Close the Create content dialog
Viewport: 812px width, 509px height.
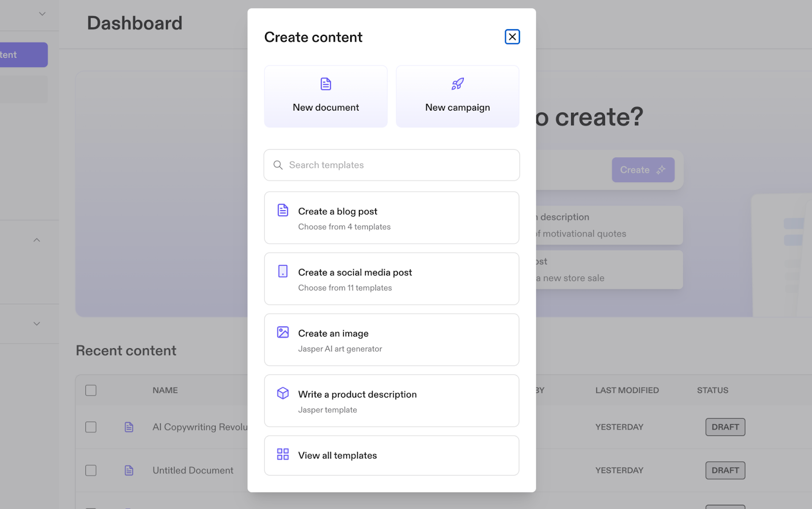pyautogui.click(x=512, y=37)
